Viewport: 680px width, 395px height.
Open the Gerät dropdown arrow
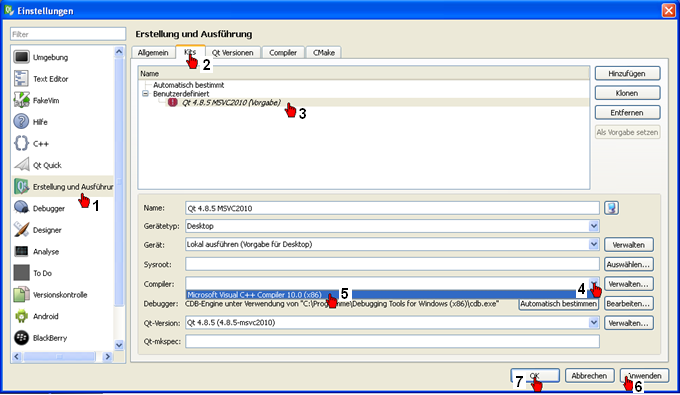[x=594, y=245]
